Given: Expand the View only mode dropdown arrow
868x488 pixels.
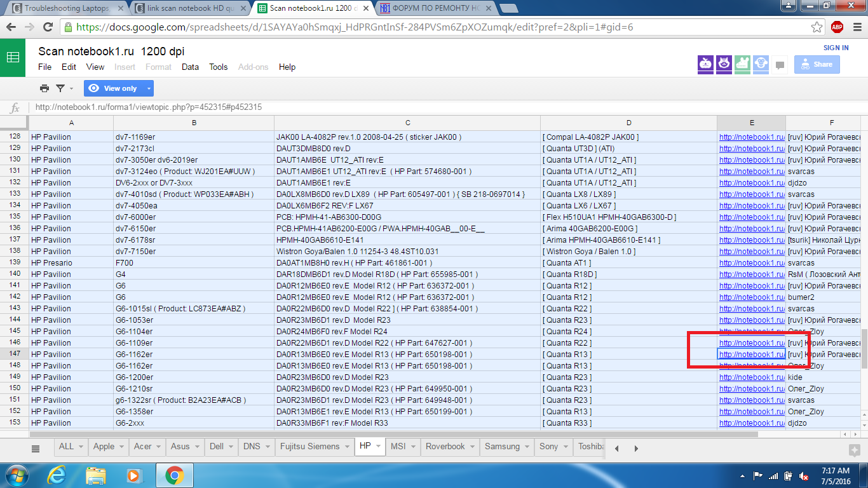Looking at the screenshot, I should [x=148, y=89].
